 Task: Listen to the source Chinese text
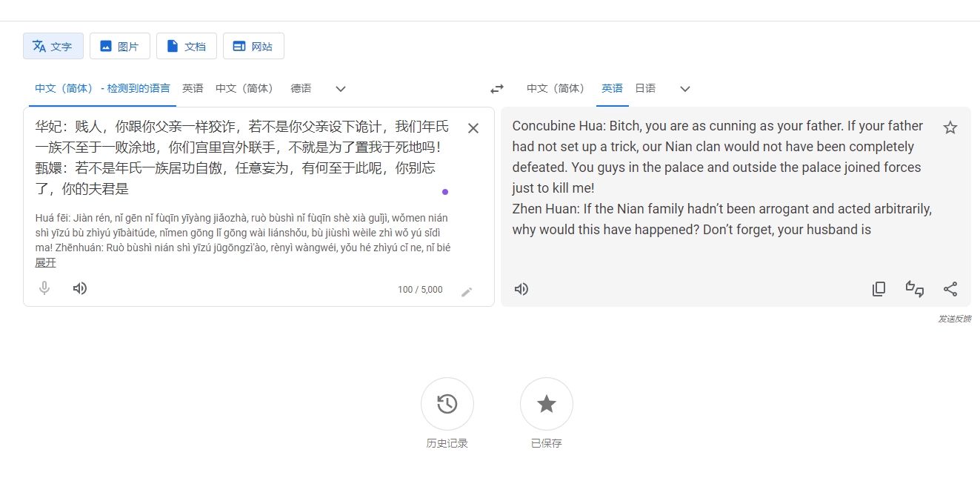[x=79, y=288]
